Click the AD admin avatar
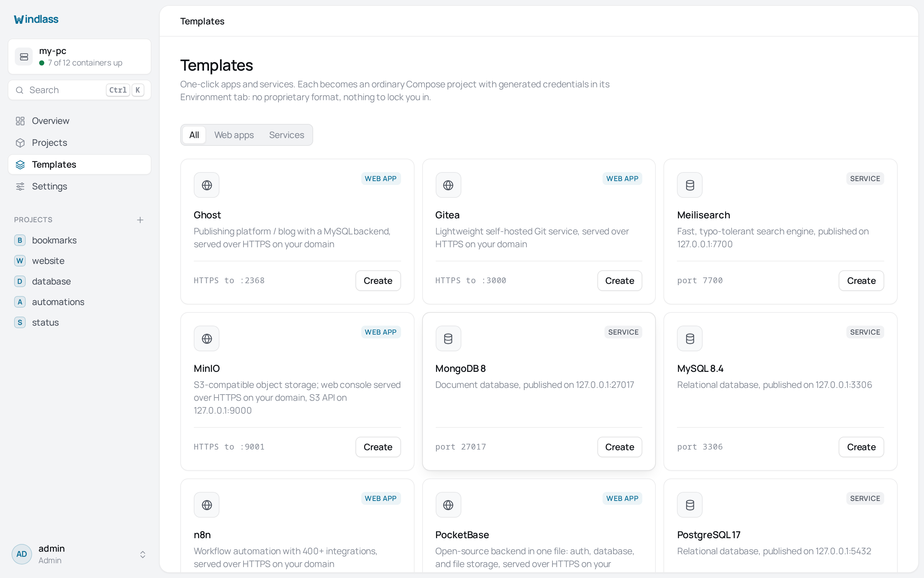 tap(22, 554)
